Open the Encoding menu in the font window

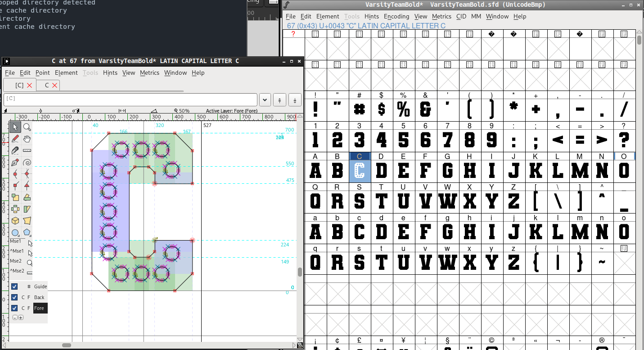396,16
